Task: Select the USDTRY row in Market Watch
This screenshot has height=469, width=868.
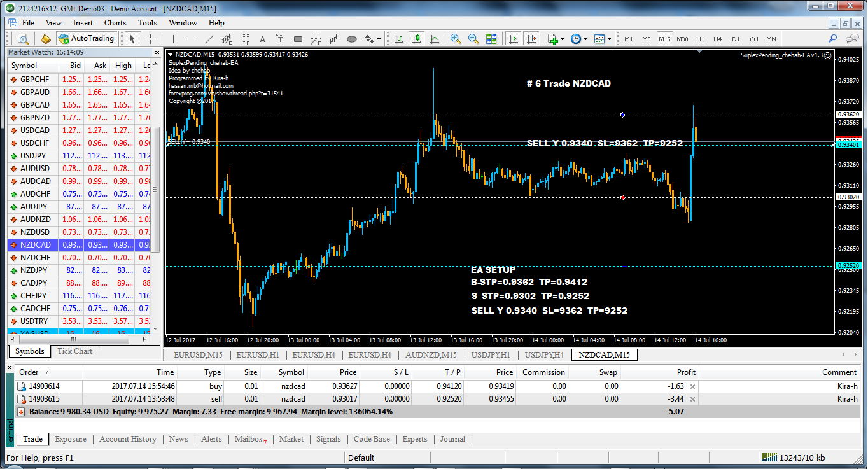Action: (x=80, y=321)
